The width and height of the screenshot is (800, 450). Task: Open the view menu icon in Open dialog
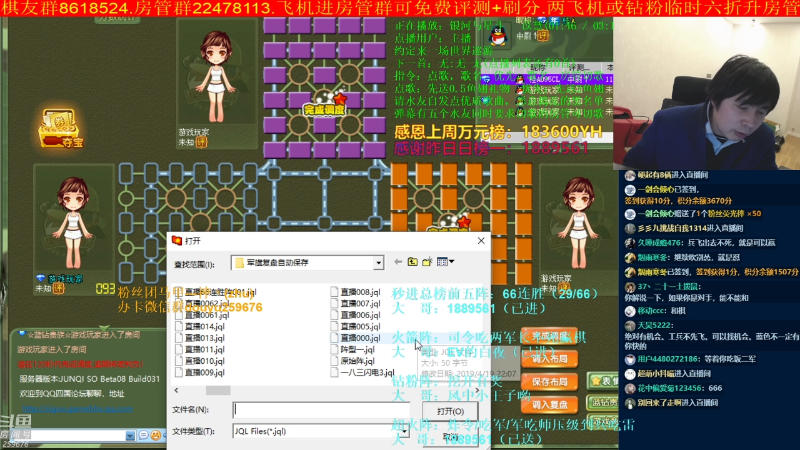pos(445,262)
